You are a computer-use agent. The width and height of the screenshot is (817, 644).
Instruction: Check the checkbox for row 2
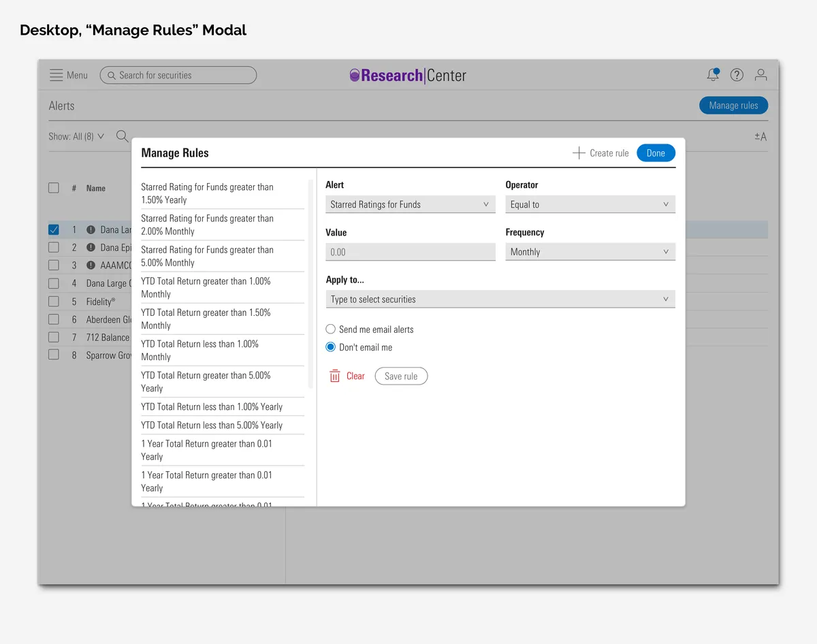[54, 248]
